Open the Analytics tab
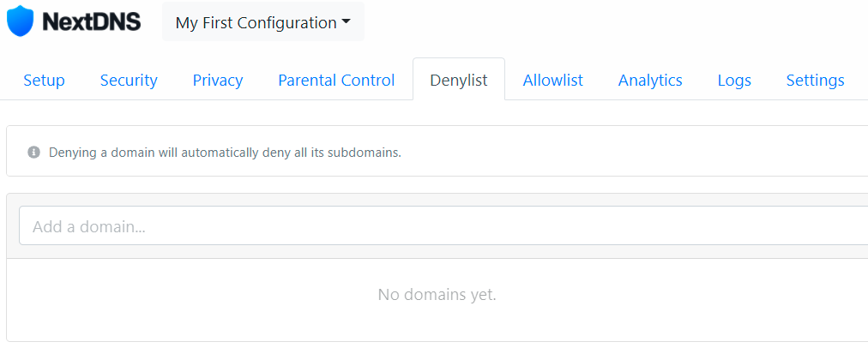This screenshot has height=348, width=868. (650, 81)
